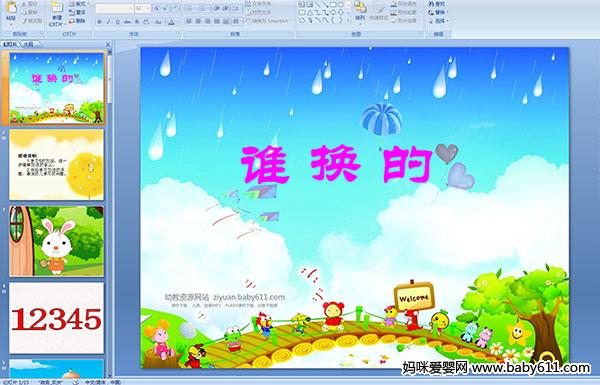600x385 pixels.
Task: Click the Arrange (排列) icon
Action: pyautogui.click(x=360, y=7)
